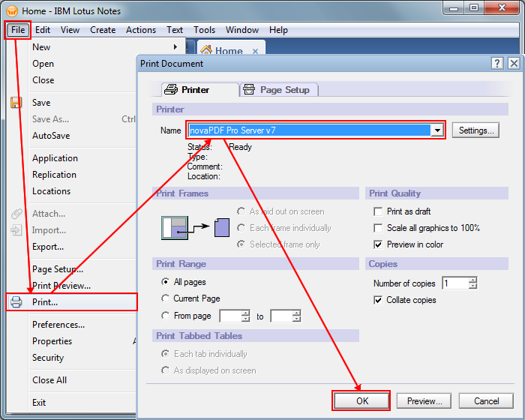Choose Close All in the File menu
Image resolution: width=525 pixels, height=420 pixels.
click(x=49, y=380)
